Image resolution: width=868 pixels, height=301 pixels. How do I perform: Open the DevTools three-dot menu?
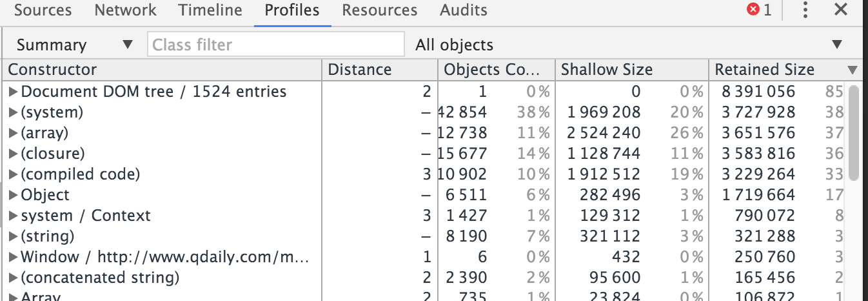pyautogui.click(x=805, y=10)
